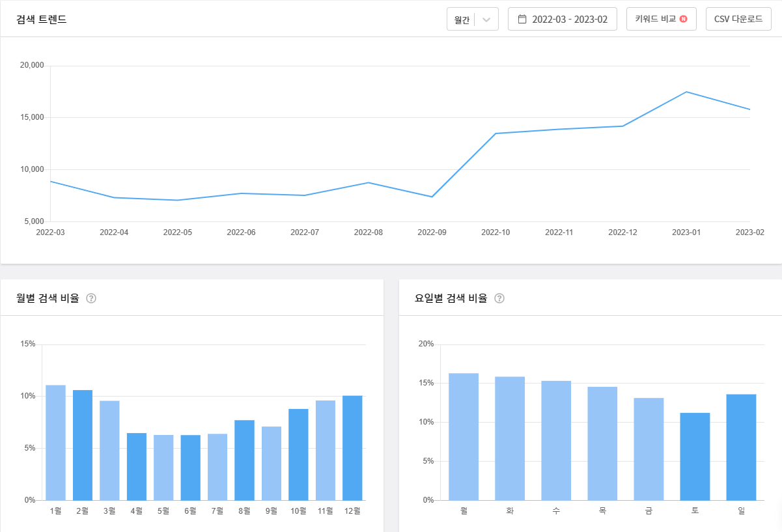Select the 11월 bar in monthly chart

326,450
